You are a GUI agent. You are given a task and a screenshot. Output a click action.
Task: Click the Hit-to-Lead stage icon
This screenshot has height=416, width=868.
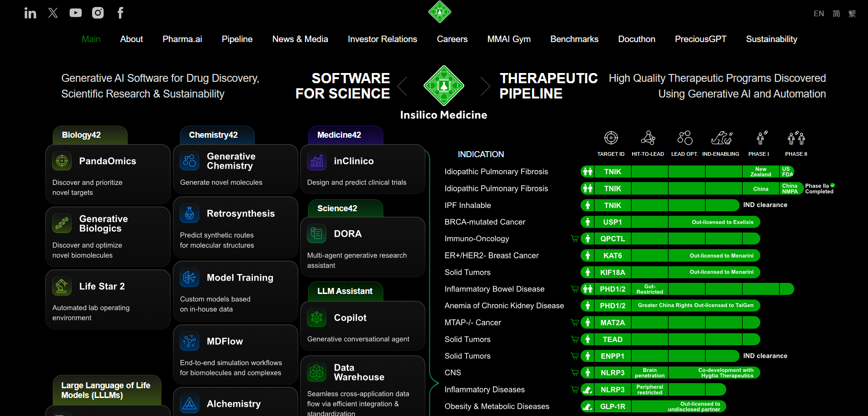648,138
